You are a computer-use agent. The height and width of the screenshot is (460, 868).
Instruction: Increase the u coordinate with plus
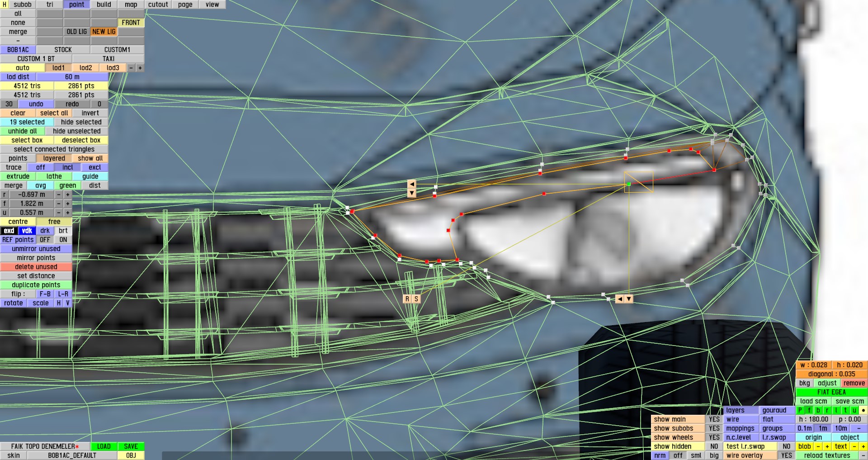click(68, 213)
